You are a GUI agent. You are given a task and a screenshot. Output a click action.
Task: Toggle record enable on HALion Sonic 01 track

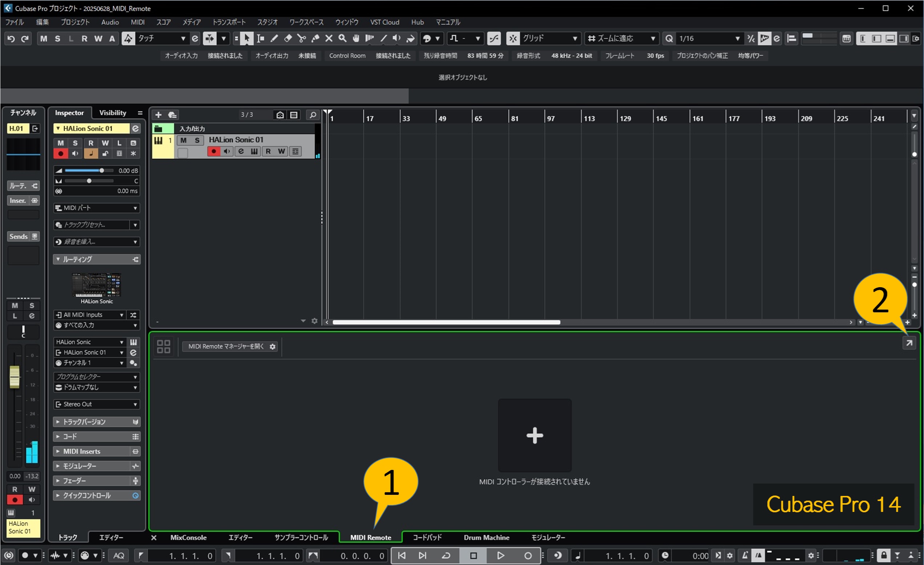click(213, 152)
